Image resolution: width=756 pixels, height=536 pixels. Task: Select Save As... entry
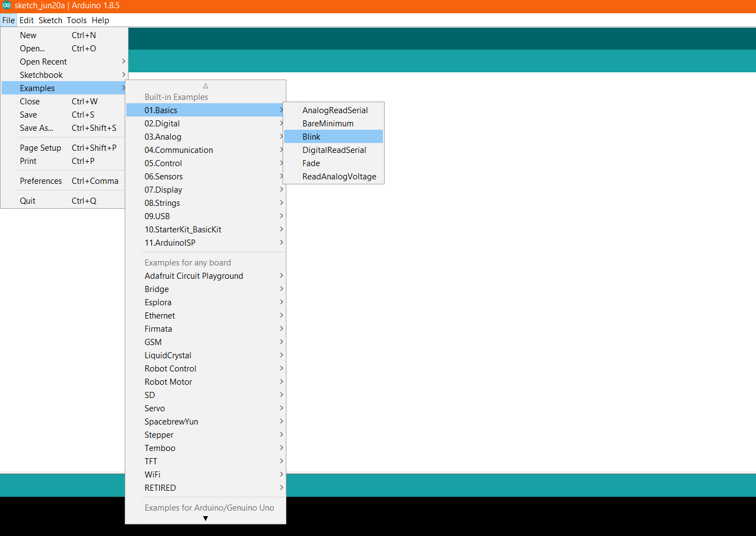coord(64,128)
